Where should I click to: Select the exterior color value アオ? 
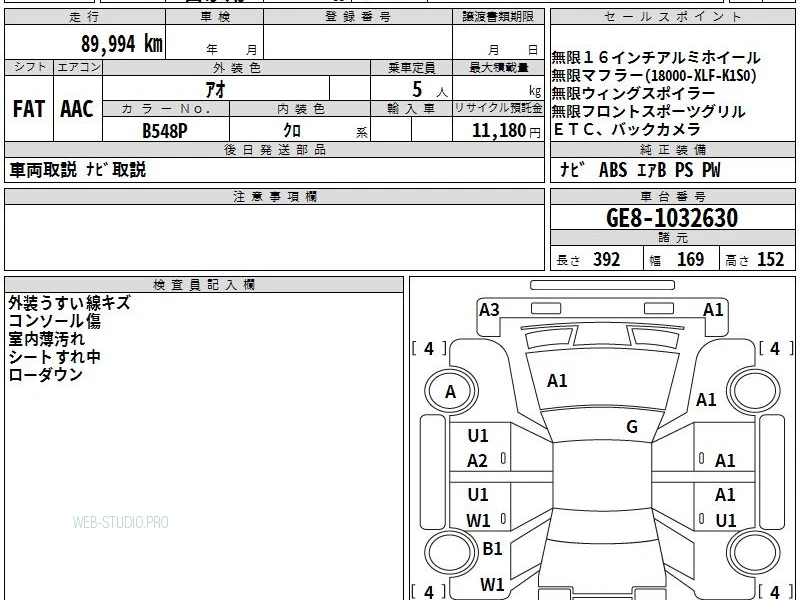(215, 90)
